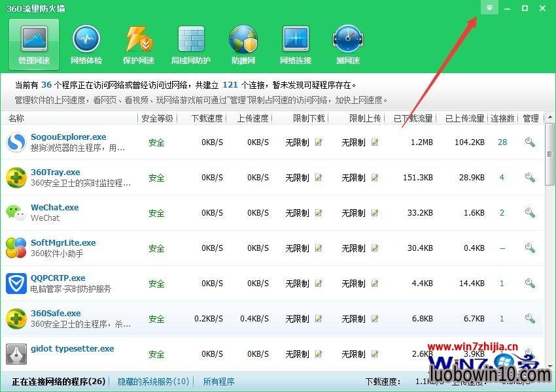Open the gidot typesetter.exe name link
Screen dimensions: 556x392
pos(73,348)
